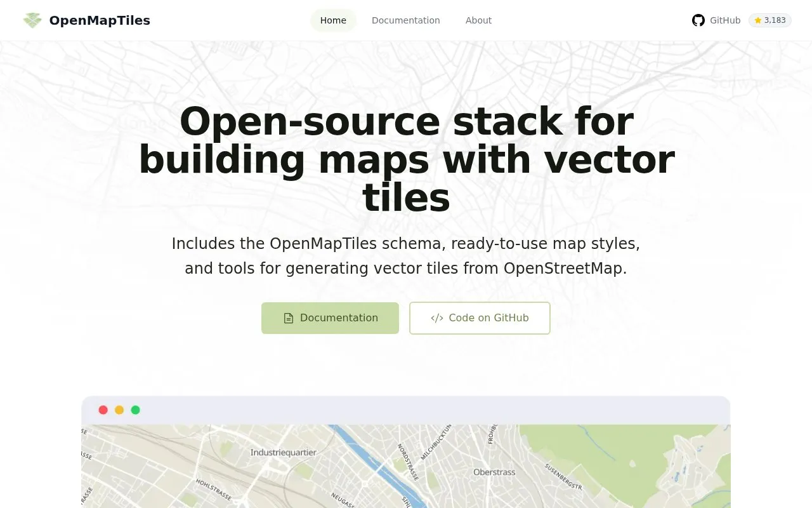Click the OpenMapTiles brand name
The image size is (812, 508).
[100, 20]
